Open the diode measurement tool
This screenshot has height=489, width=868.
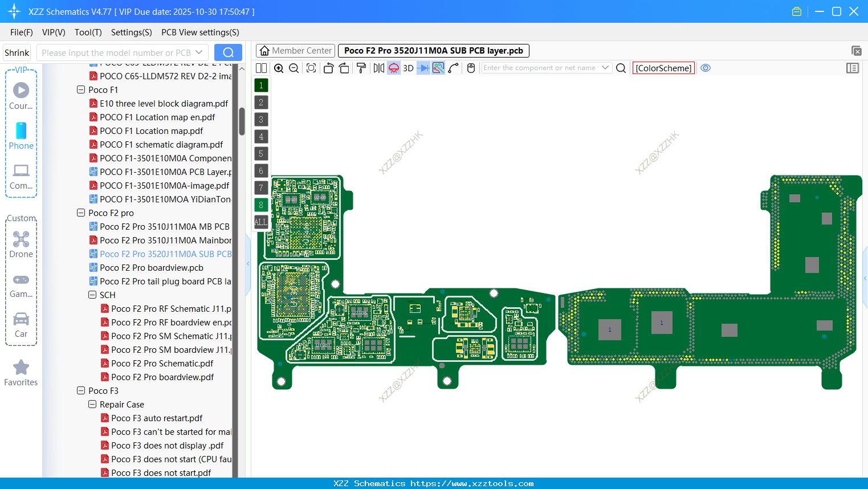[422, 68]
